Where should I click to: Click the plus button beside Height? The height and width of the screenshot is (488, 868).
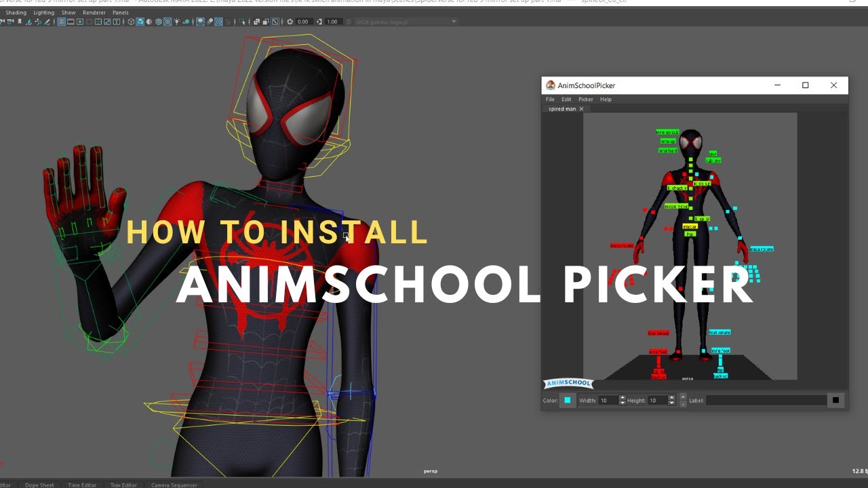683,396
